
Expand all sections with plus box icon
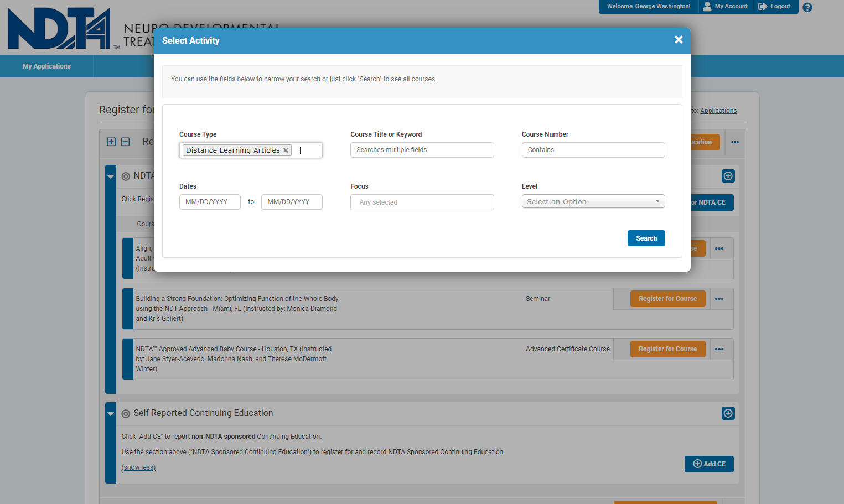[x=111, y=142]
